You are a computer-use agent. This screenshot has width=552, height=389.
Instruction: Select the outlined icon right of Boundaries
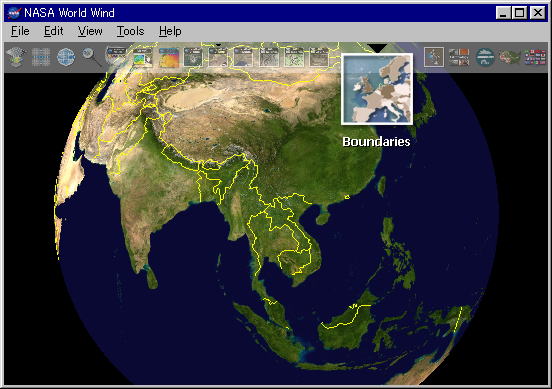[x=434, y=57]
